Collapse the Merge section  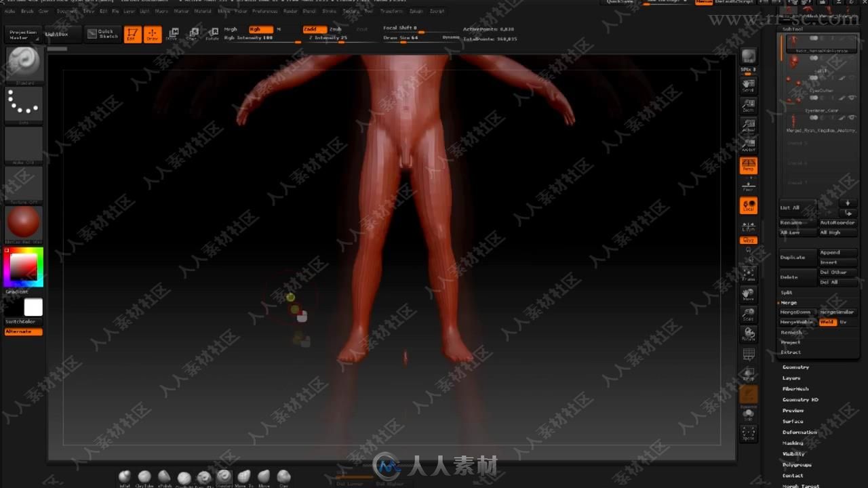[789, 302]
